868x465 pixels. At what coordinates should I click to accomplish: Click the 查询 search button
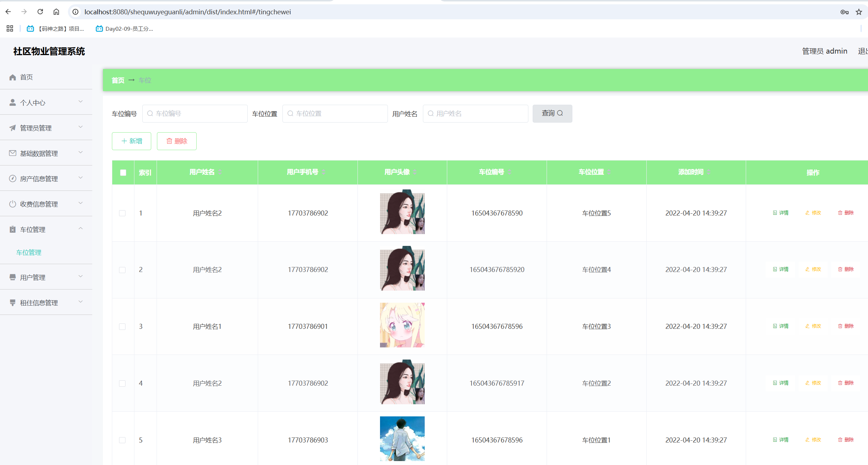552,113
